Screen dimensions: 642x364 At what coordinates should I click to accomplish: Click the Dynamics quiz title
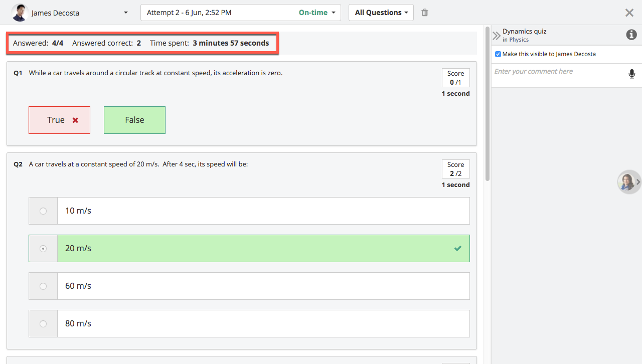coord(525,31)
